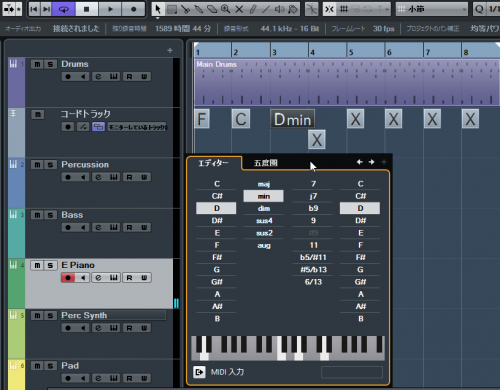Select the Draw pencil tool

[253, 9]
